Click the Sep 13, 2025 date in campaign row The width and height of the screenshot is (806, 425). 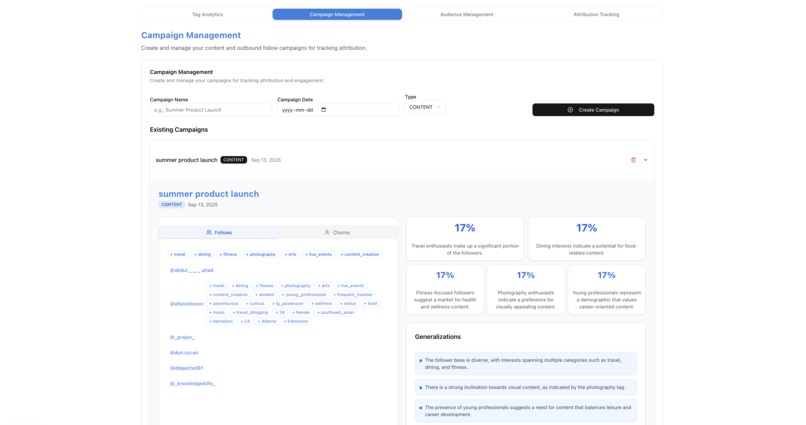(266, 160)
